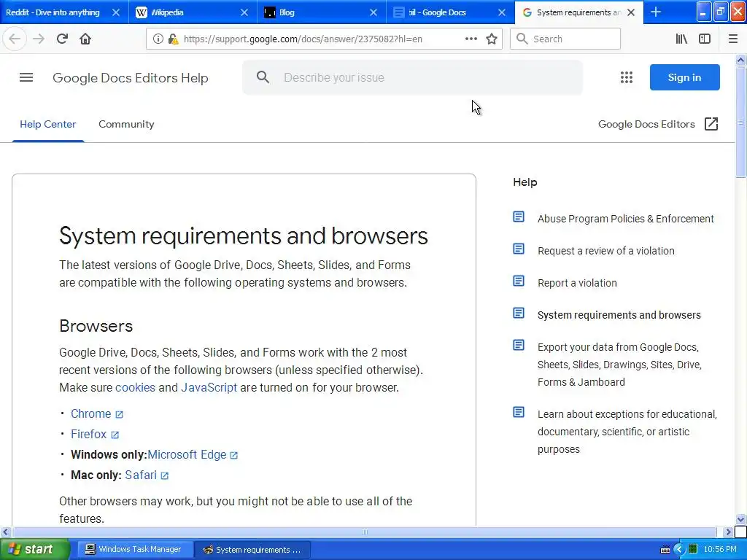The height and width of the screenshot is (560, 747).
Task: Bookmark this page with the star icon
Action: point(492,39)
